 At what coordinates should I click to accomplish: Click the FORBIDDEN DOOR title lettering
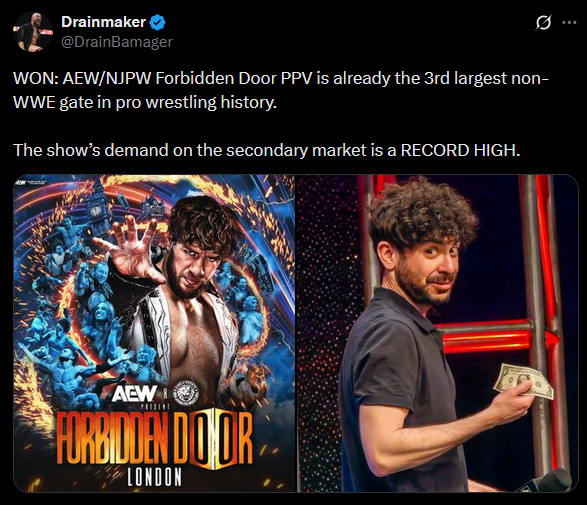tap(155, 437)
